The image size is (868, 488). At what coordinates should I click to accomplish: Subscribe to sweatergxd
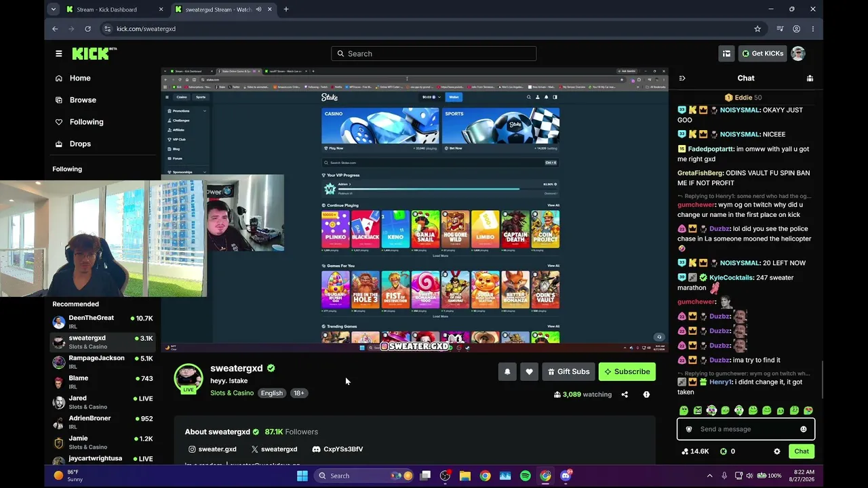point(627,371)
